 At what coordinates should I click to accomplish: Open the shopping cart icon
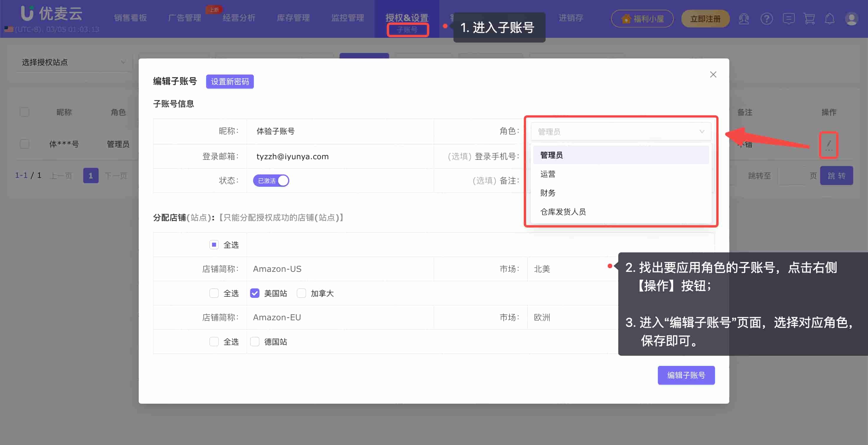pos(809,19)
